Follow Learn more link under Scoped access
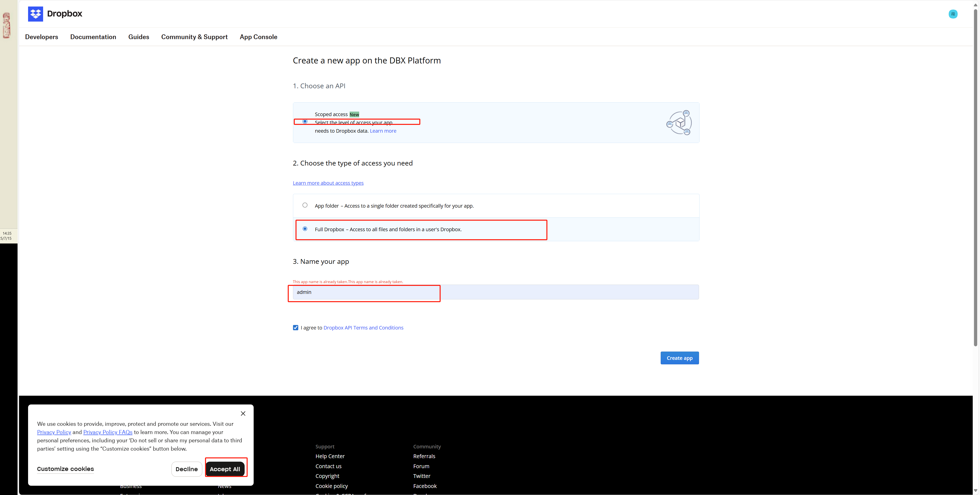The image size is (980, 495). coord(383,131)
